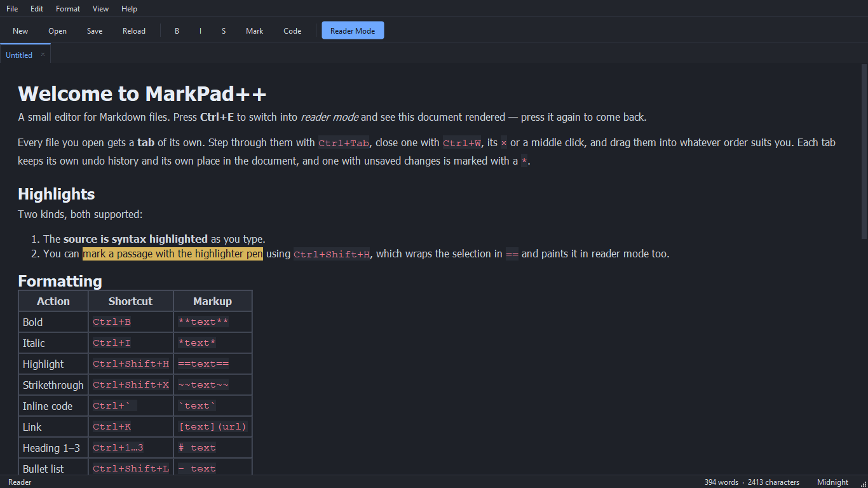Click the bold Ctrl+E text
868x488 pixels.
click(x=217, y=118)
